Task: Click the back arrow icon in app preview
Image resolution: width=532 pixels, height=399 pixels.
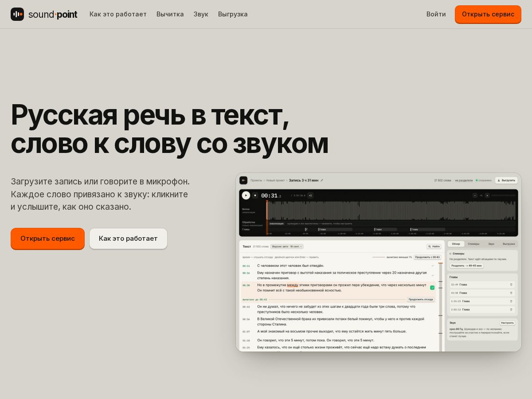Action: [x=243, y=180]
